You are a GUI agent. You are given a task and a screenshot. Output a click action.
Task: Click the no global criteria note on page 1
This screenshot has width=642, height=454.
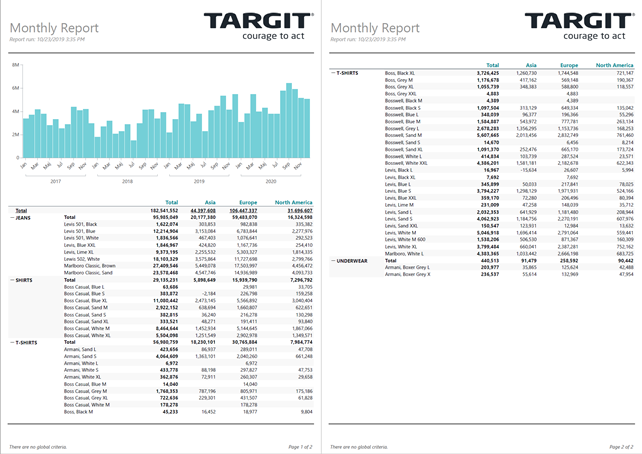tap(38, 447)
